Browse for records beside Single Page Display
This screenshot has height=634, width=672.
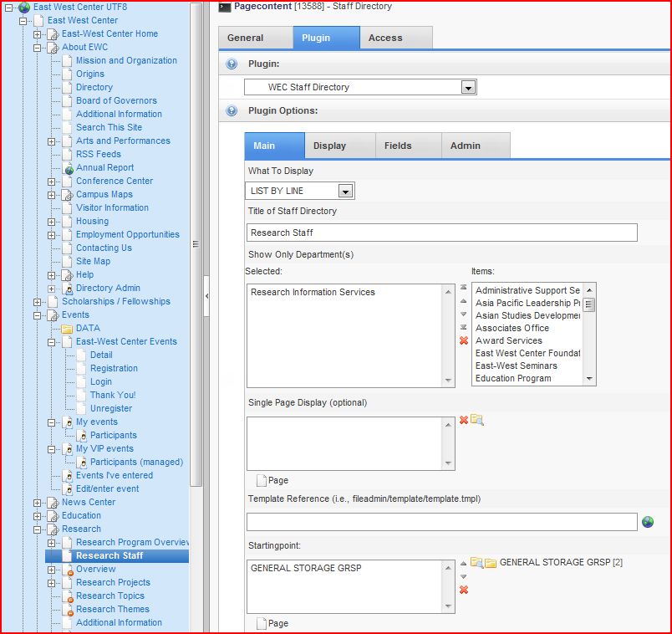[x=477, y=420]
